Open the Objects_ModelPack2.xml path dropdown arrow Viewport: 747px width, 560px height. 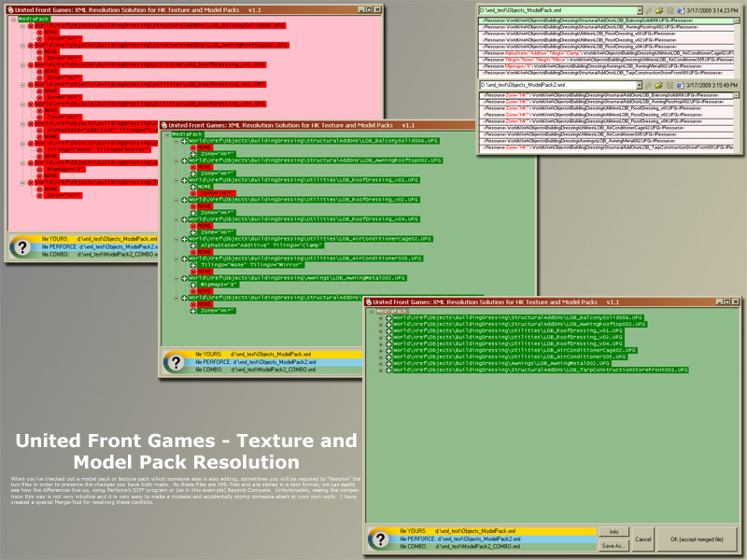[x=640, y=85]
